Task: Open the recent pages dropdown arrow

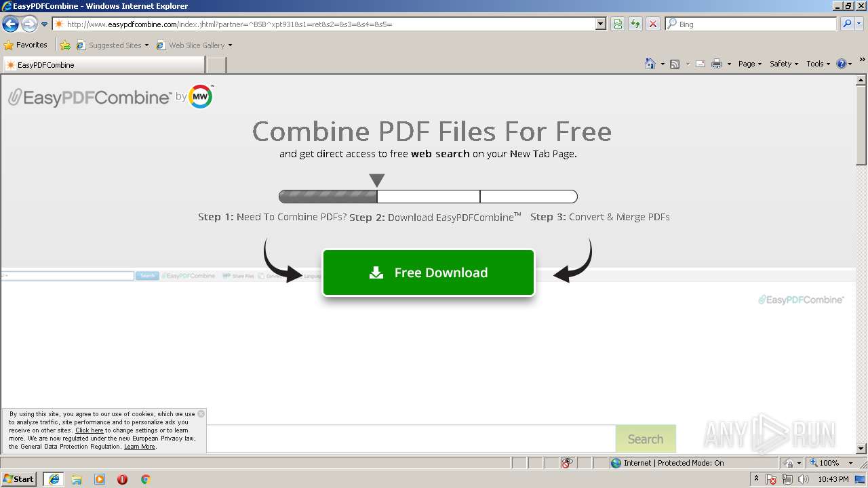Action: [45, 24]
